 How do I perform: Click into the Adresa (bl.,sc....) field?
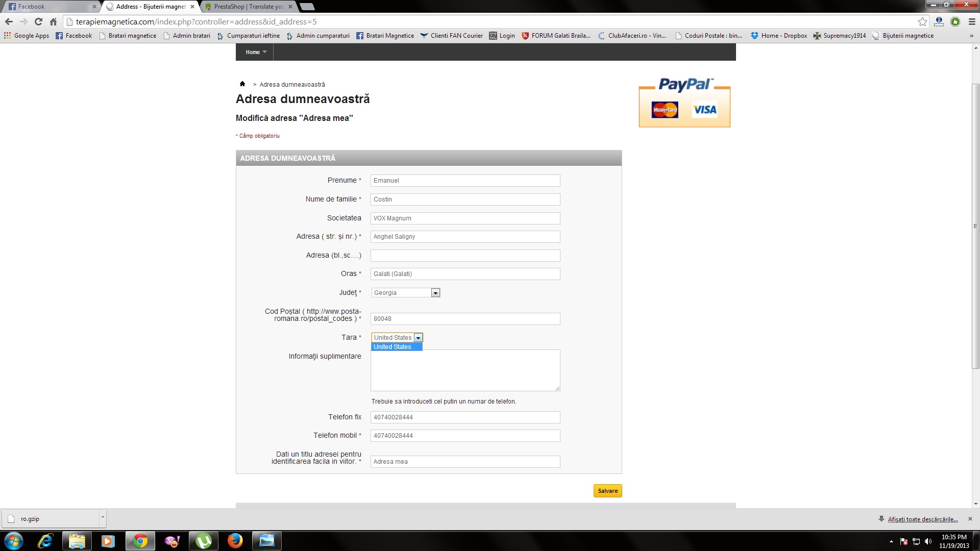click(x=465, y=256)
